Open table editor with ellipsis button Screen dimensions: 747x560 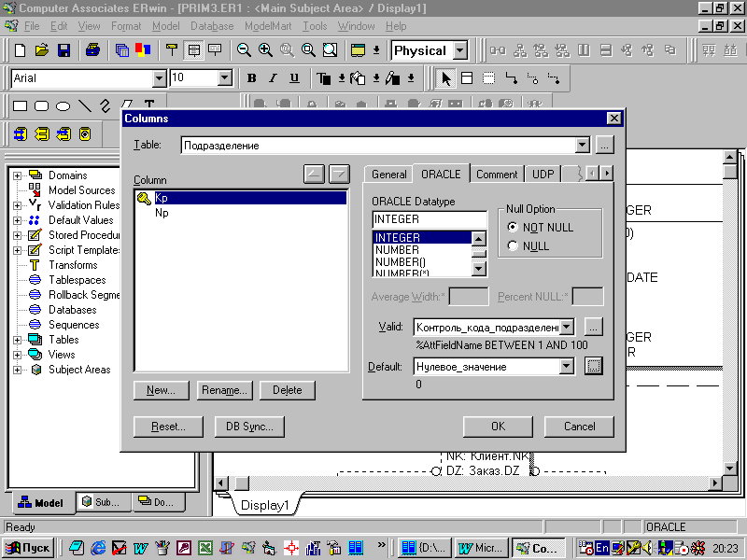(604, 145)
